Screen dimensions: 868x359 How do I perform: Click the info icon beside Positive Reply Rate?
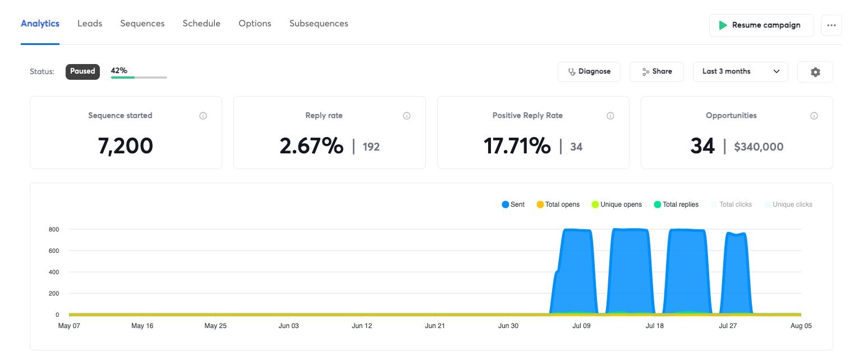(x=610, y=116)
